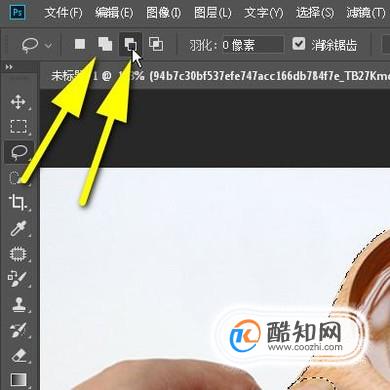390x390 pixels.
Task: Click the Photoshop Ps logo icon
Action: 17,13
